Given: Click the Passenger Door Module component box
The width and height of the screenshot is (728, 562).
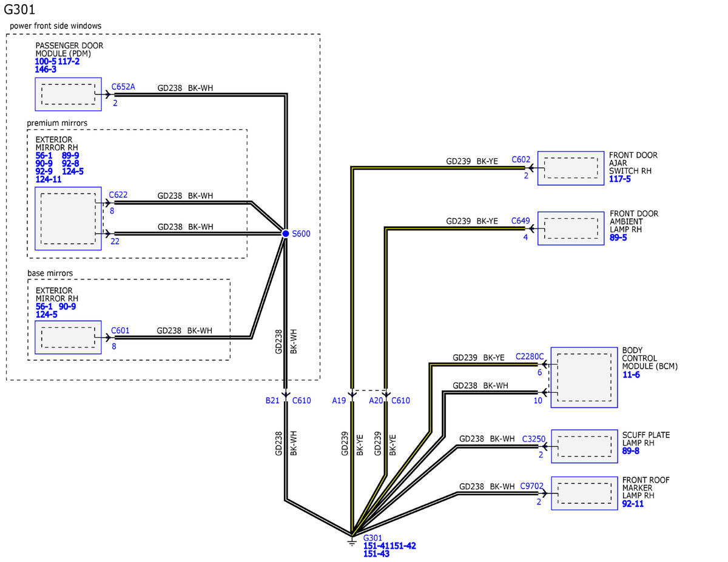Looking at the screenshot, I should 68,94.
